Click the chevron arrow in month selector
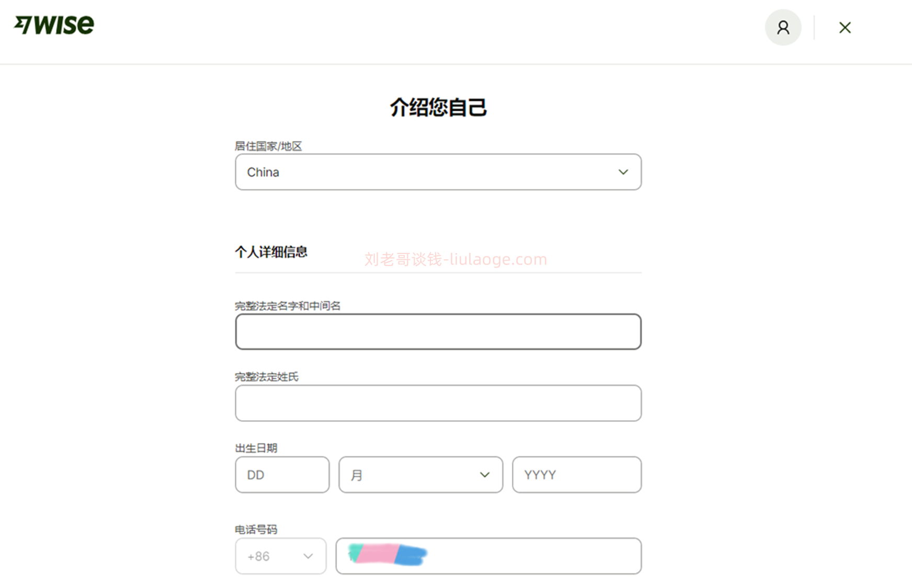This screenshot has width=912, height=588. 485,475
